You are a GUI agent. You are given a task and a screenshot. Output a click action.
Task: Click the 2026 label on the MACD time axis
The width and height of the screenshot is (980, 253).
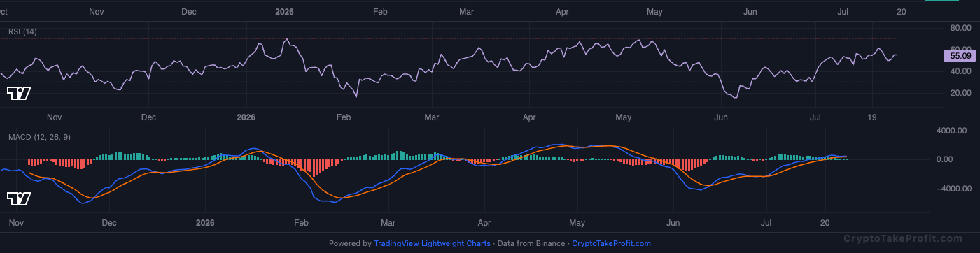[x=205, y=223]
